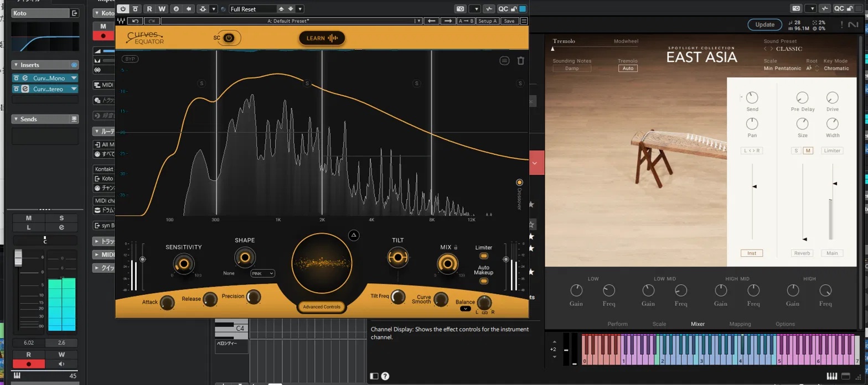868x385 pixels.
Task: Click the Limiter button in the East Asia mixer
Action: [x=832, y=150]
